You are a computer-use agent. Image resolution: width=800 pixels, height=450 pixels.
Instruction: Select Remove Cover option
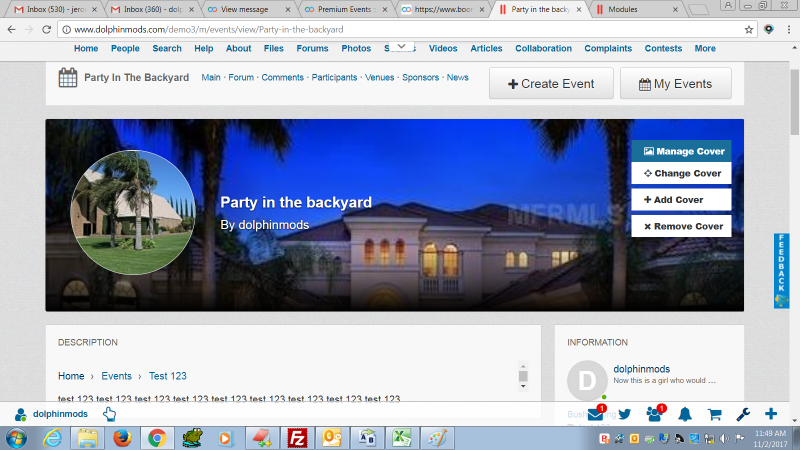pos(681,226)
